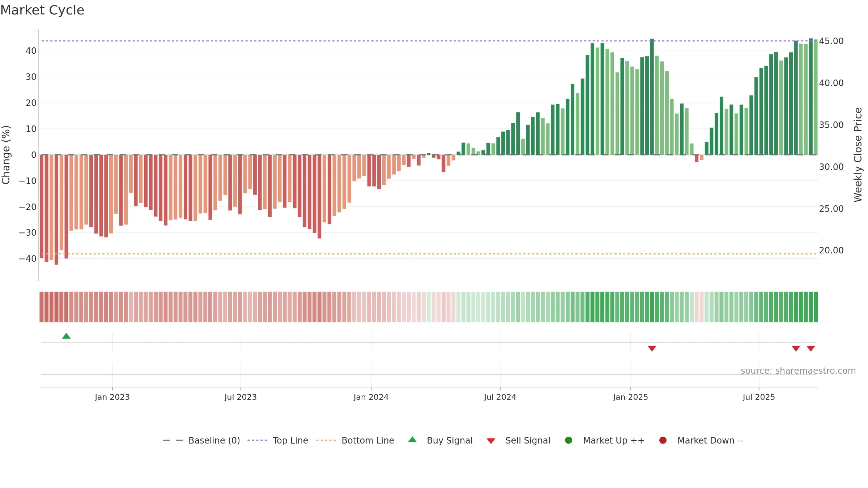Click the Jan 2025 axis label
This screenshot has width=868, height=488.
tap(630, 397)
